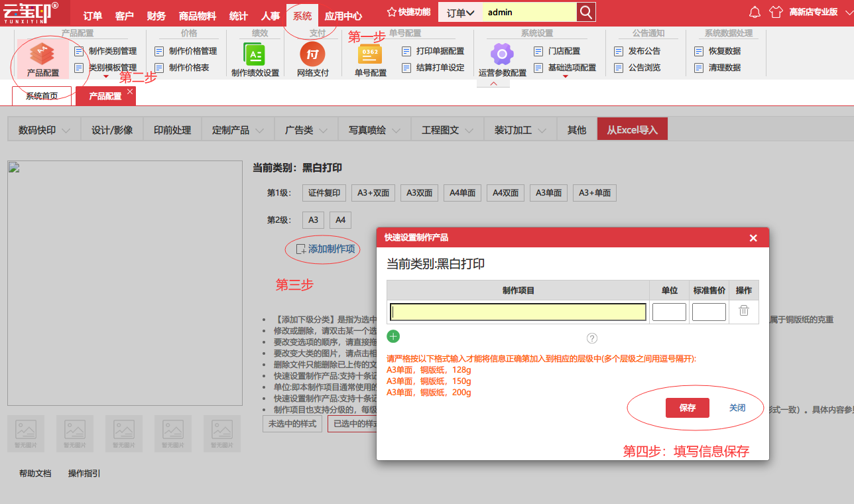This screenshot has width=854, height=504.
Task: Open the question mark help icon
Action: (592, 338)
